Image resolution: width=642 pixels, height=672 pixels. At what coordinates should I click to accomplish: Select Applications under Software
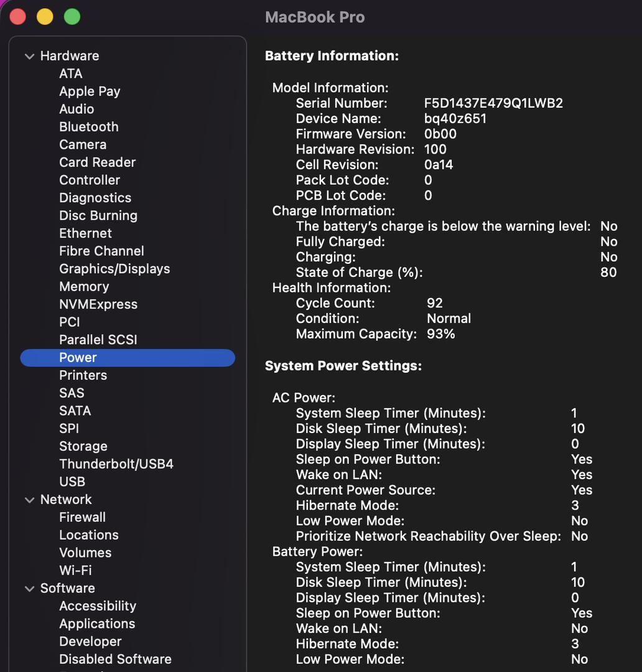pyautogui.click(x=97, y=624)
